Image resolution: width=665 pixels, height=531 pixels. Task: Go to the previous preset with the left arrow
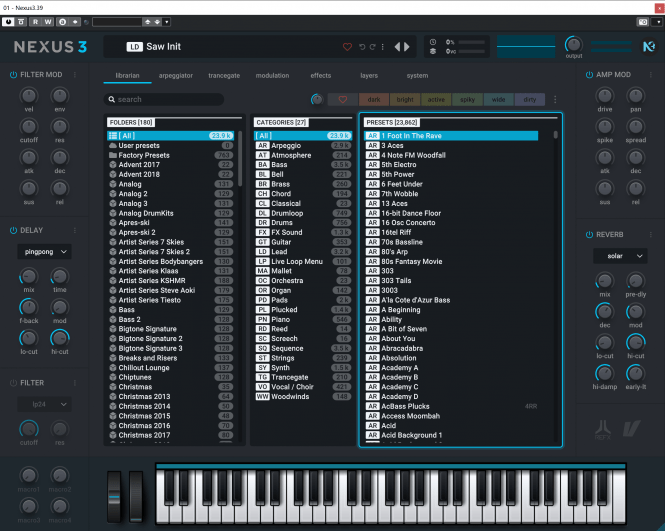pyautogui.click(x=397, y=47)
